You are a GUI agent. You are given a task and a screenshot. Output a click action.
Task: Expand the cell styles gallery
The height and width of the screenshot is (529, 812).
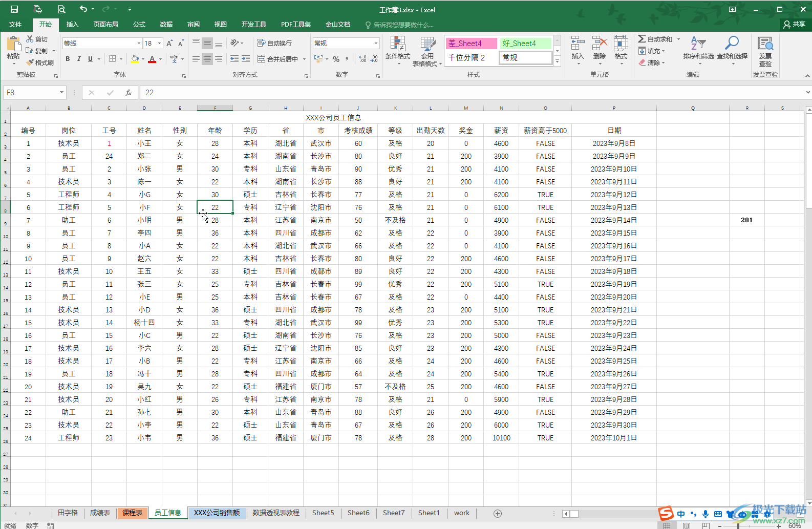pos(558,62)
